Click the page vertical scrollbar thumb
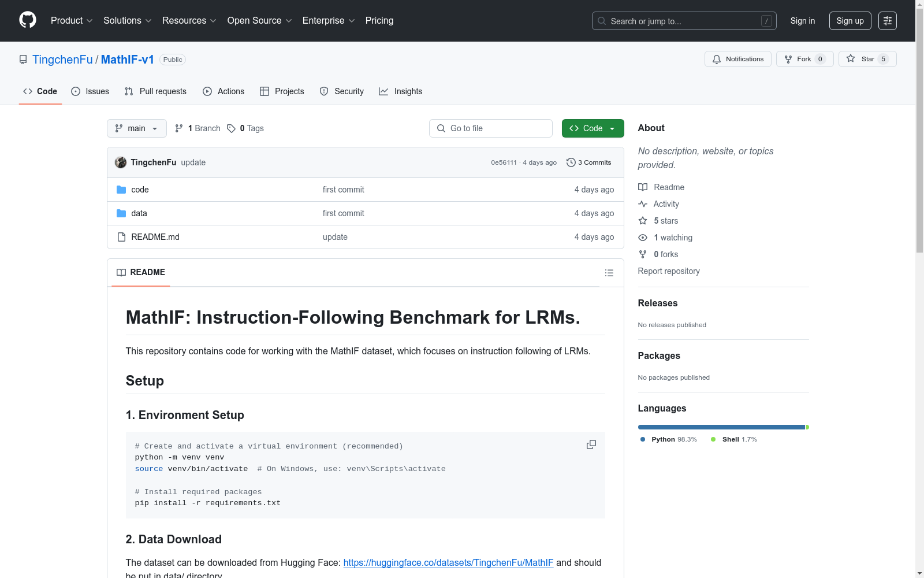 point(919,131)
